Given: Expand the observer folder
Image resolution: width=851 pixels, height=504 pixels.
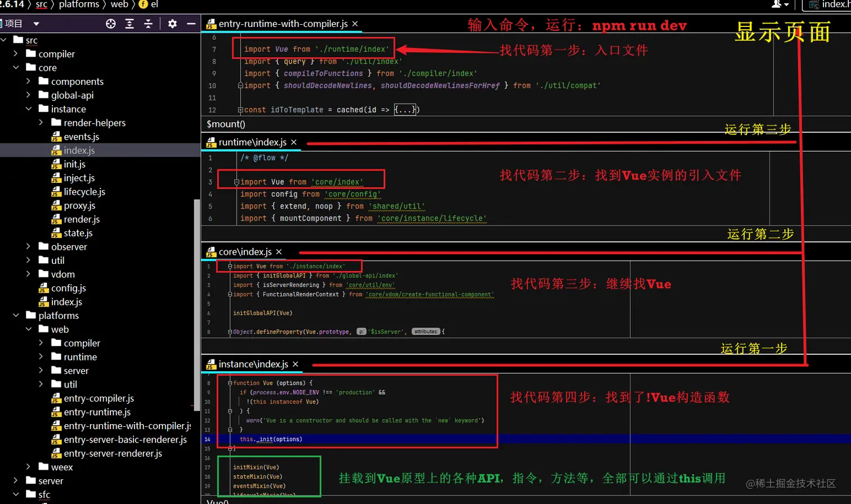Looking at the screenshot, I should click(x=28, y=246).
